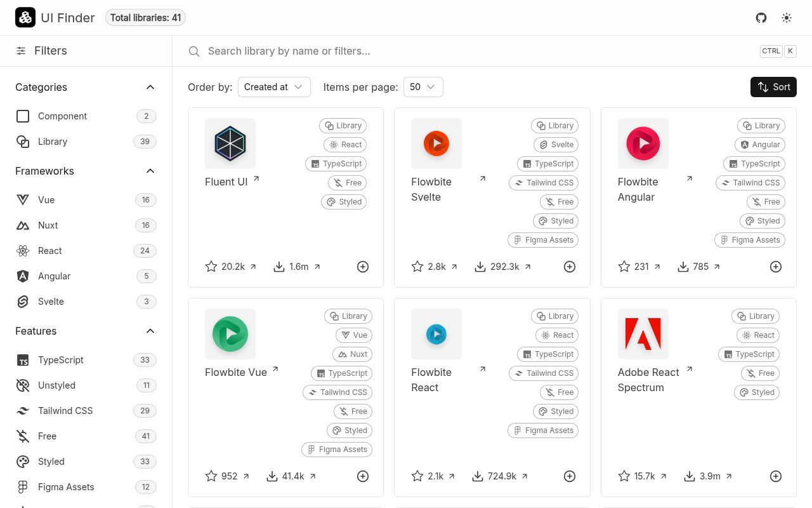Open the Order by Created at dropdown
The height and width of the screenshot is (508, 812).
click(274, 87)
